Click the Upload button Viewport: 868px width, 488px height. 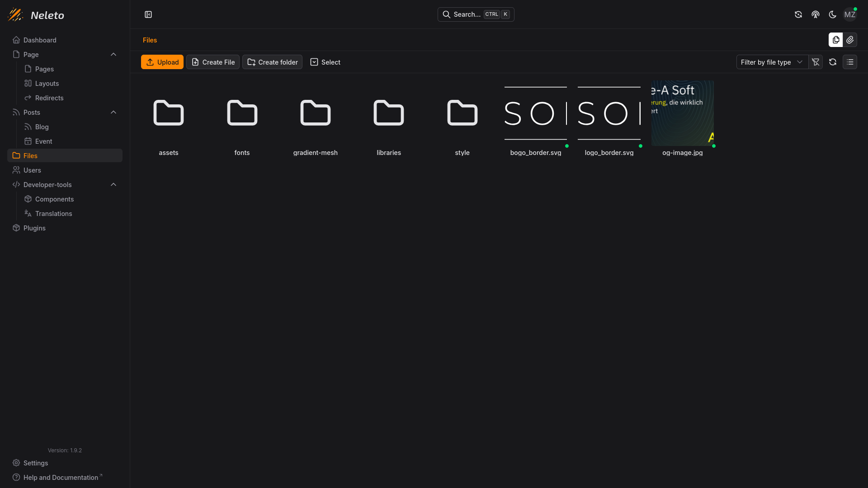162,62
